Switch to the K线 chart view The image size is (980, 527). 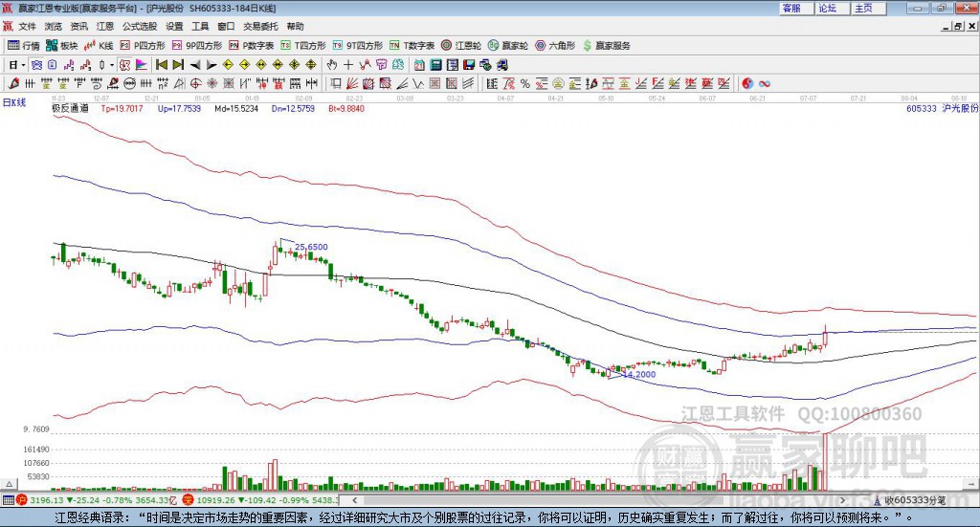pos(99,46)
